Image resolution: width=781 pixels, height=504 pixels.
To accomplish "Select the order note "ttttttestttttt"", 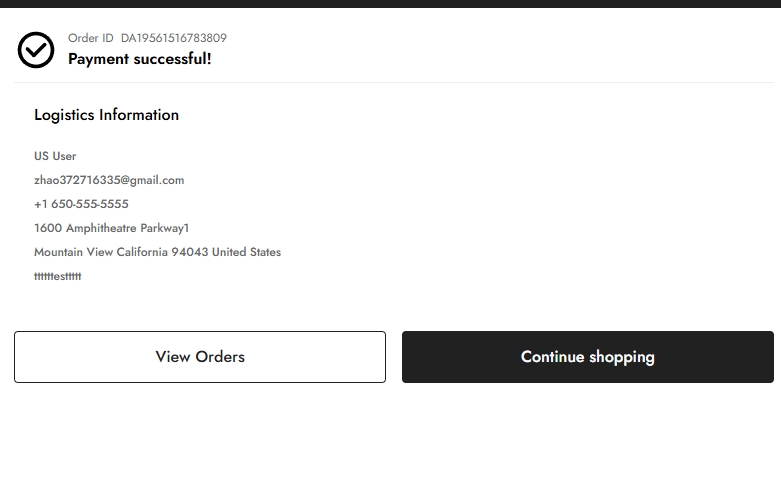I will click(57, 276).
